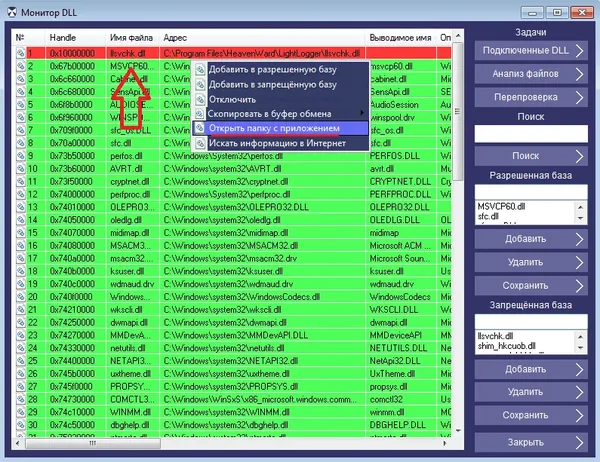Viewport: 600px width, 462px height.
Task: Click 'Удалить' under Разрешенная база
Action: (531, 263)
